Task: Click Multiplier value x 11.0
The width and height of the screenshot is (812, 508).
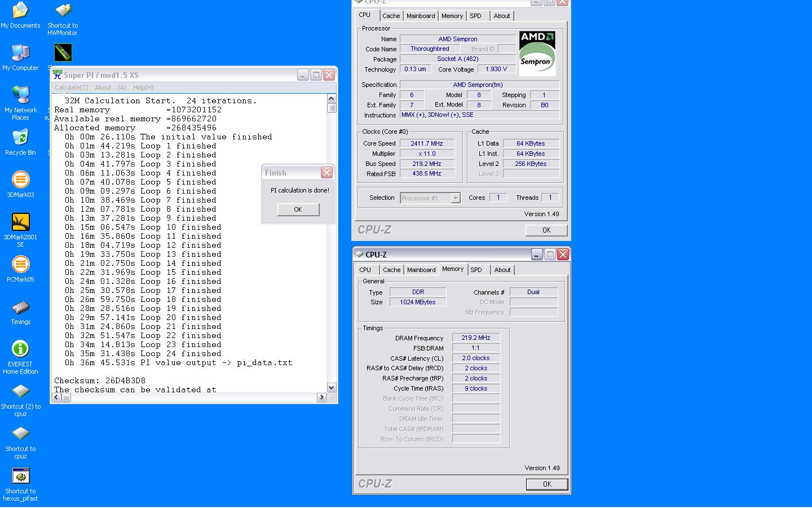Action: pyautogui.click(x=427, y=154)
